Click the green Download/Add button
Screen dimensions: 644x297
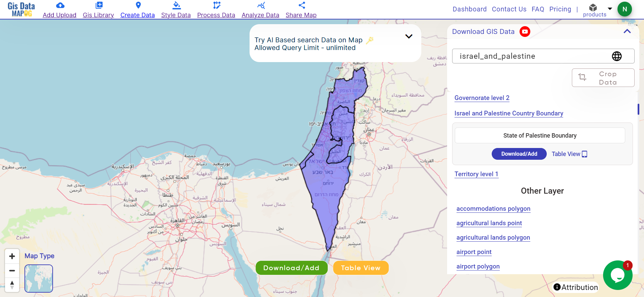coord(291,268)
